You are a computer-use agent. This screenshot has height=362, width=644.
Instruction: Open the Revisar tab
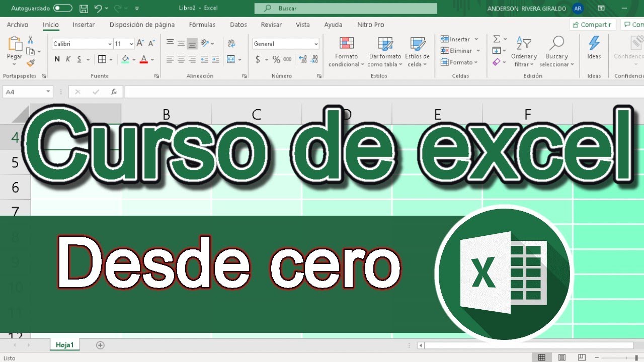click(x=271, y=25)
